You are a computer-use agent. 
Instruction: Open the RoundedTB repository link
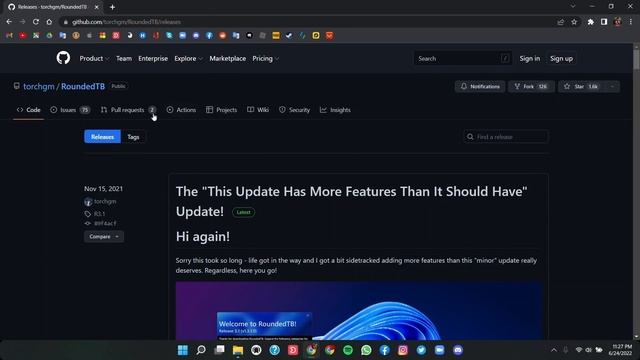coord(83,87)
